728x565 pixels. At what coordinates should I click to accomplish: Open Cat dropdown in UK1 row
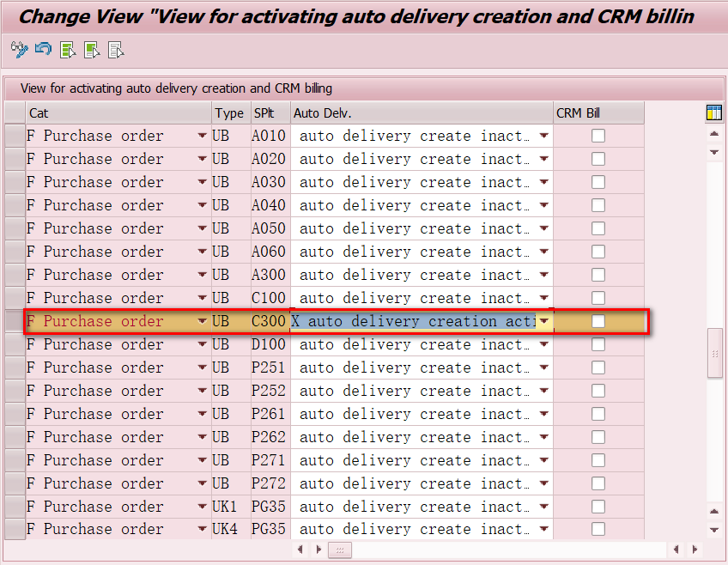click(x=202, y=507)
